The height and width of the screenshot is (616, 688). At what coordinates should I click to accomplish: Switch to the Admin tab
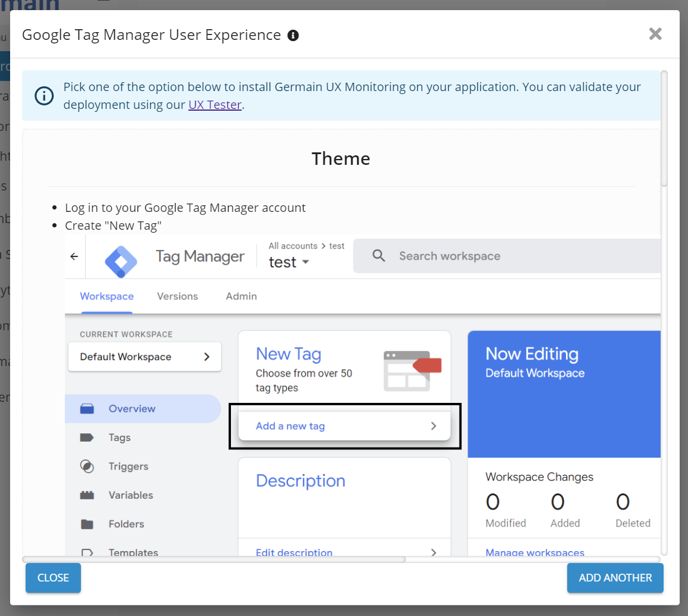click(241, 296)
